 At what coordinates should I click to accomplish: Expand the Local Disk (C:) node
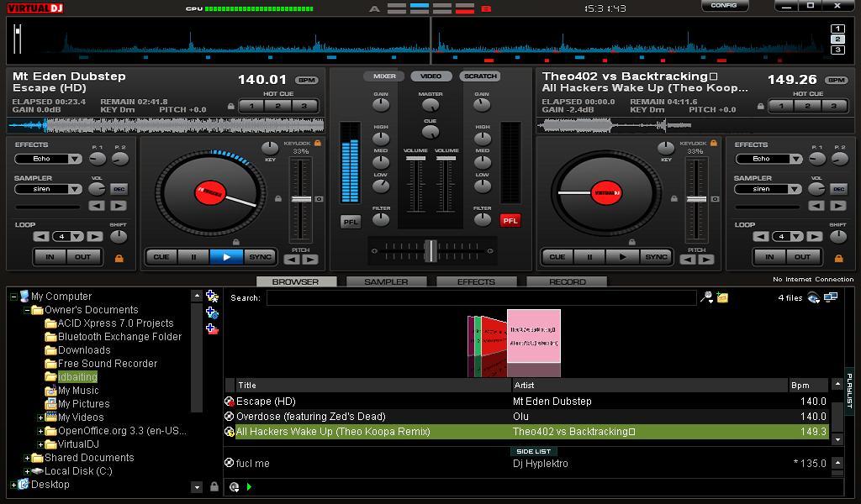coord(27,471)
